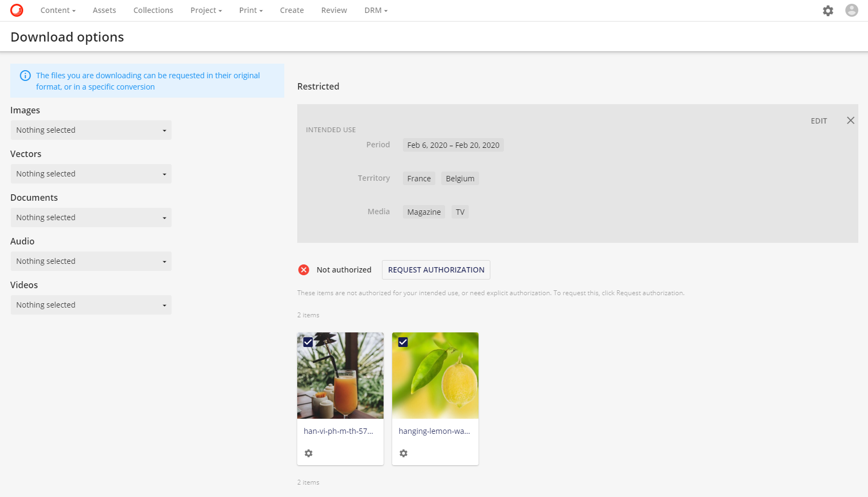
Task: Dismiss the Intended Use panel with the X
Action: coord(851,120)
